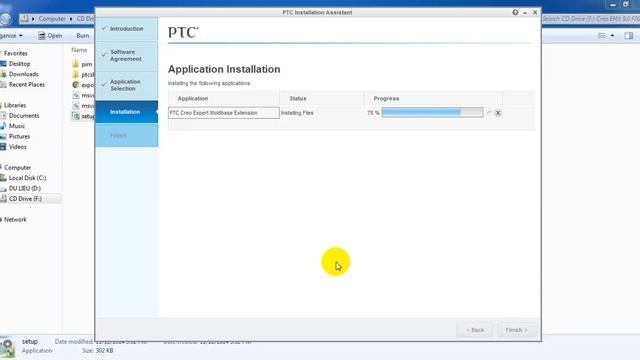Viewport: 640px width, 360px height.
Task: Click the Installing Files status text
Action: [x=297, y=113]
